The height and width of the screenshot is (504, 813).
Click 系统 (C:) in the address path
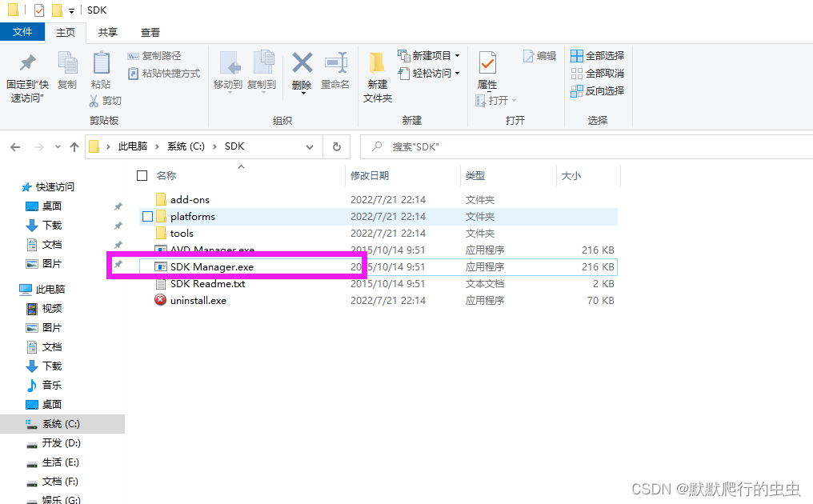(186, 146)
